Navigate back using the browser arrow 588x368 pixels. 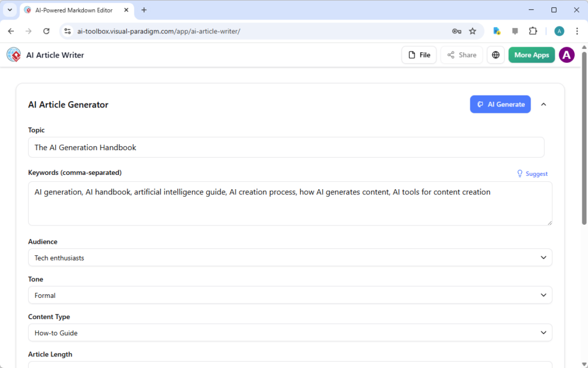point(11,31)
